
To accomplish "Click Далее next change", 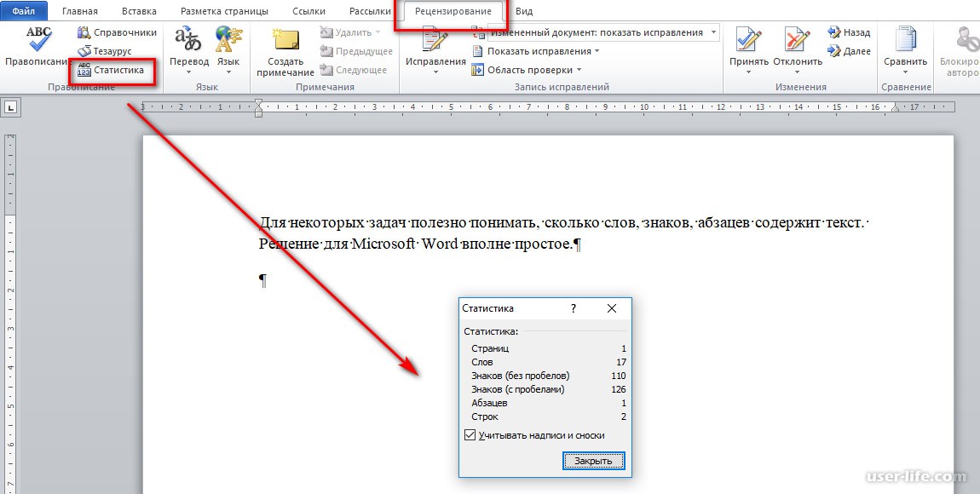I will [x=849, y=51].
